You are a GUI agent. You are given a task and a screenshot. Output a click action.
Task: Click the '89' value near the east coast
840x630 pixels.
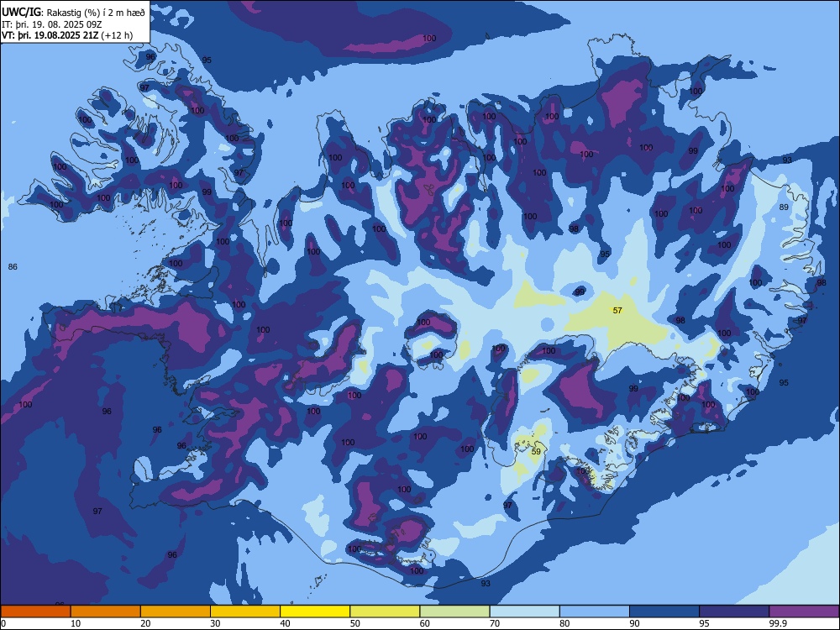[x=784, y=207]
